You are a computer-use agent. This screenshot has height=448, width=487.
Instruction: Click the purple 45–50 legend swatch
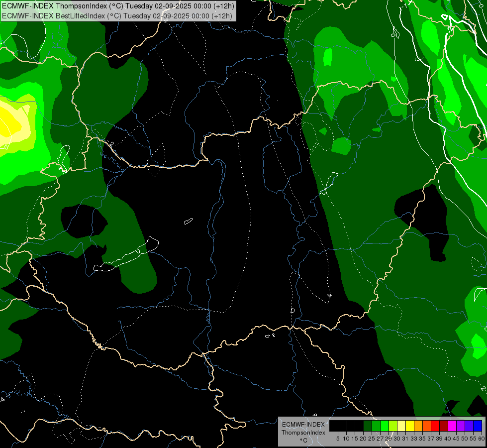pos(461,426)
